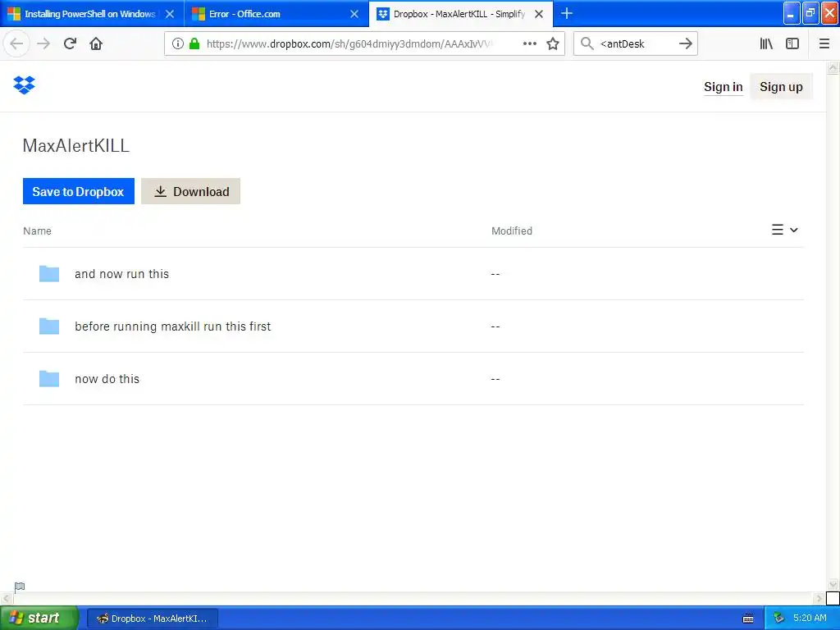Click the browser forward arrow

click(x=43, y=44)
